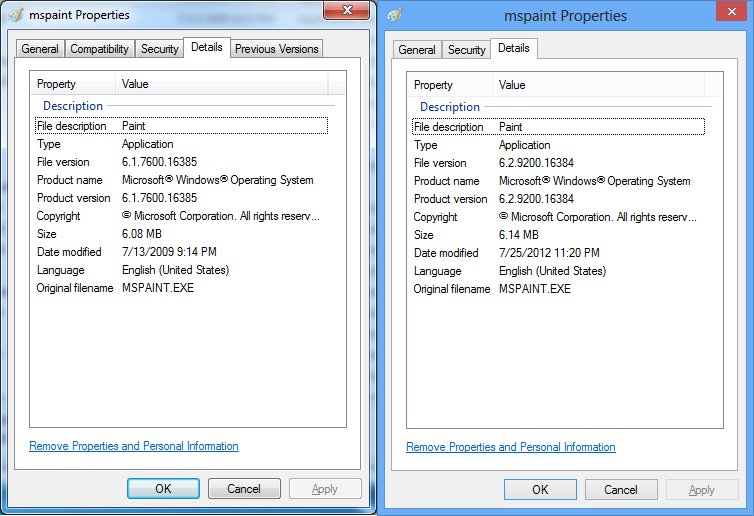
Task: Open the Compatibility tab
Action: [x=99, y=49]
